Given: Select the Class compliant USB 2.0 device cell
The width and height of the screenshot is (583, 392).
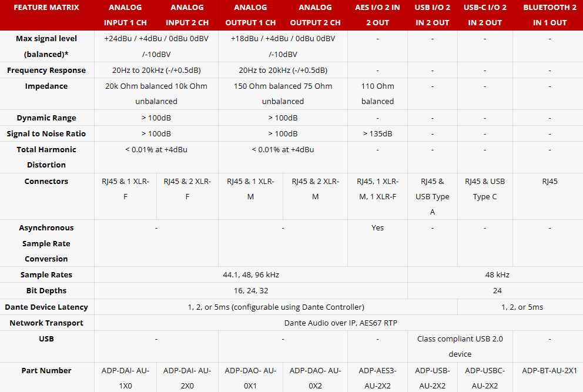Looking at the screenshot, I should coord(460,346).
